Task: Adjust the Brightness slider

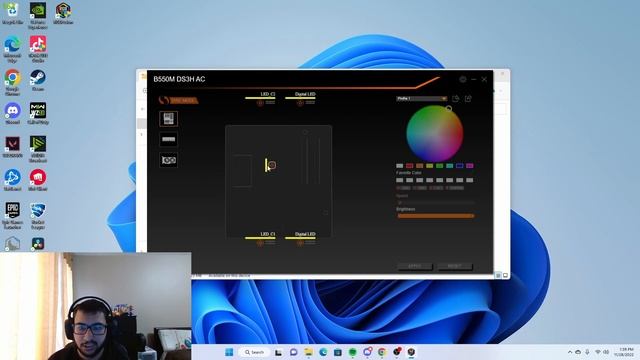Action: click(436, 216)
